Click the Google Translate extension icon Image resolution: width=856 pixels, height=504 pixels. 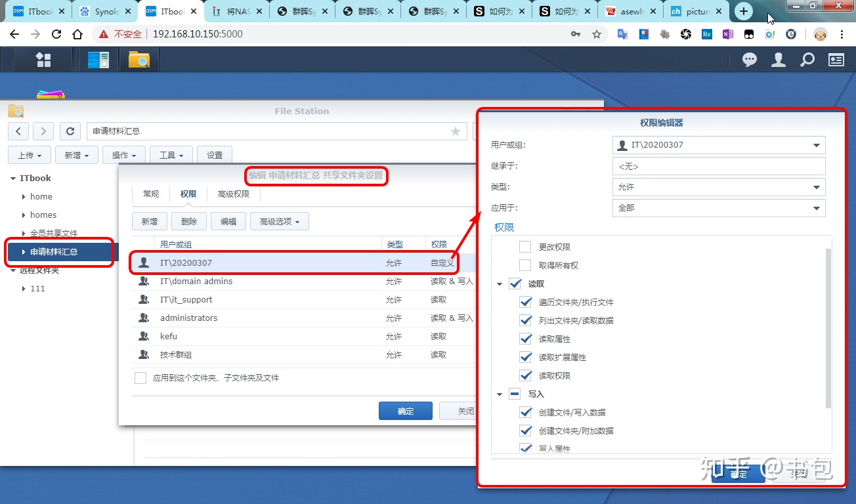[x=622, y=34]
